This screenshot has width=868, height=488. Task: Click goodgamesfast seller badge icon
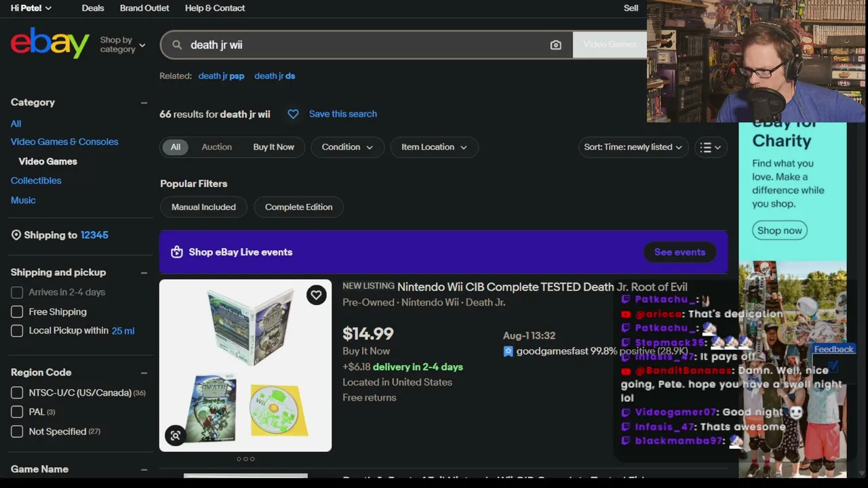508,351
